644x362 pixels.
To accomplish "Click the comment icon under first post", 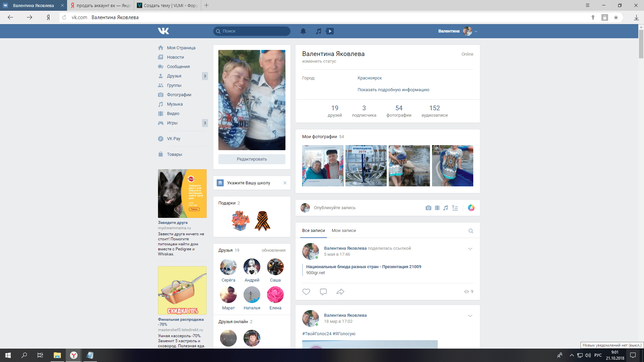I will coord(323,292).
